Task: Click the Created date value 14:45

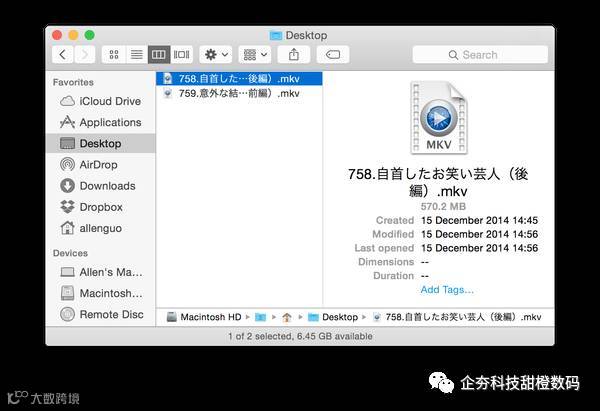Action: (x=479, y=220)
